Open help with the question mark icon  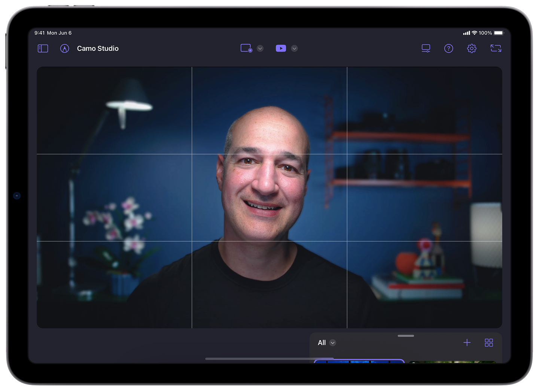(448, 49)
